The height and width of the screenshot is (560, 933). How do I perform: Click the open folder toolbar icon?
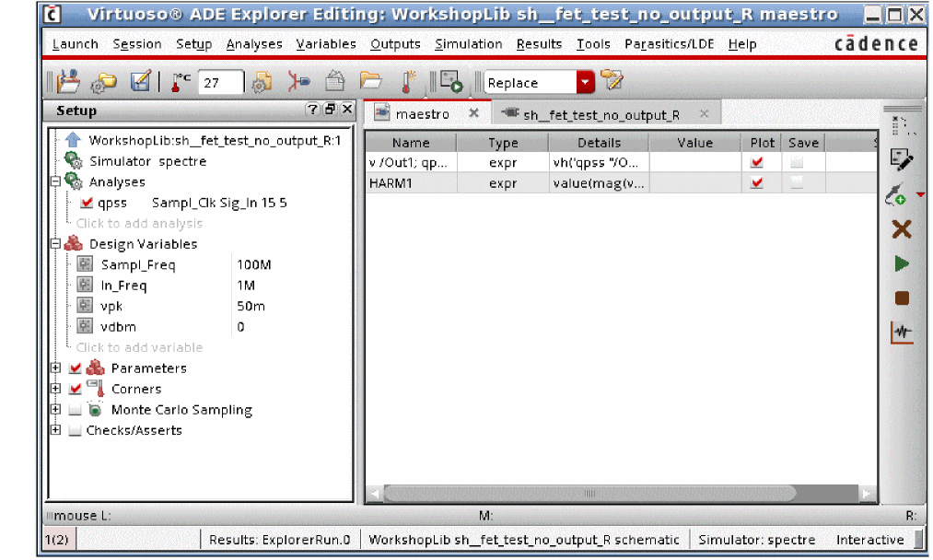(370, 80)
